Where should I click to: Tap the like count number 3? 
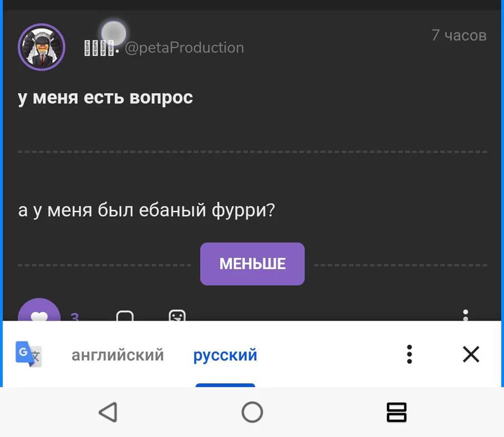[74, 316]
